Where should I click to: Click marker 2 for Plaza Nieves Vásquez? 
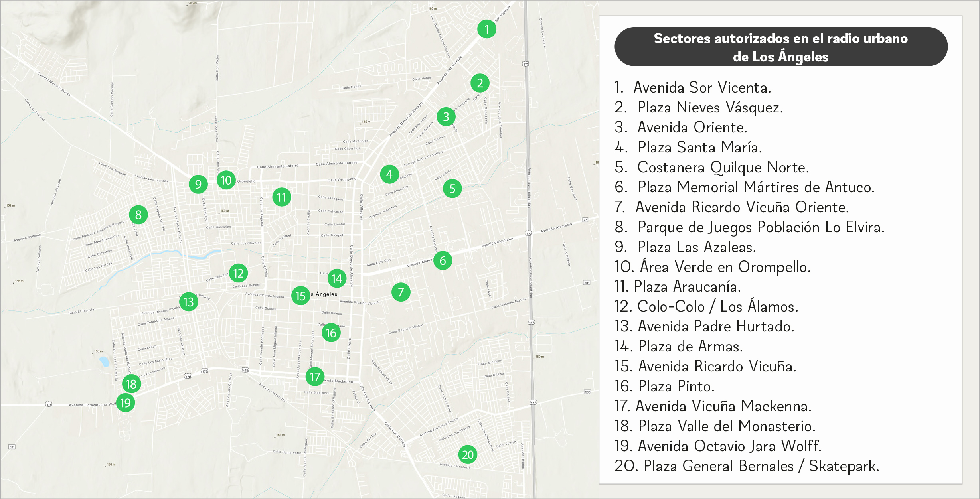480,83
